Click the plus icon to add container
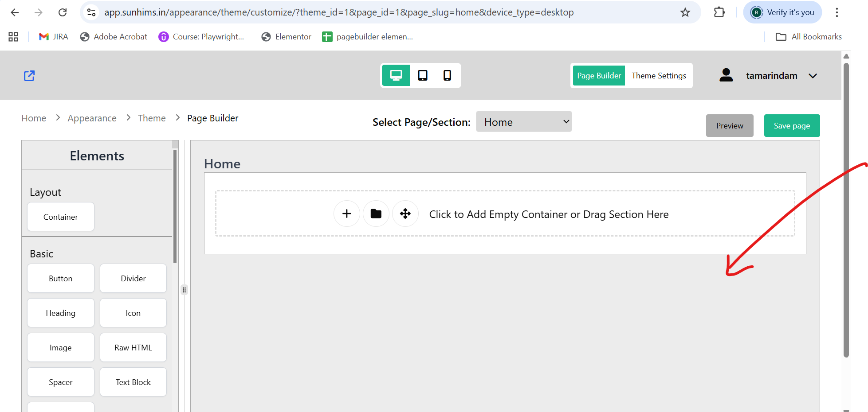 [347, 214]
